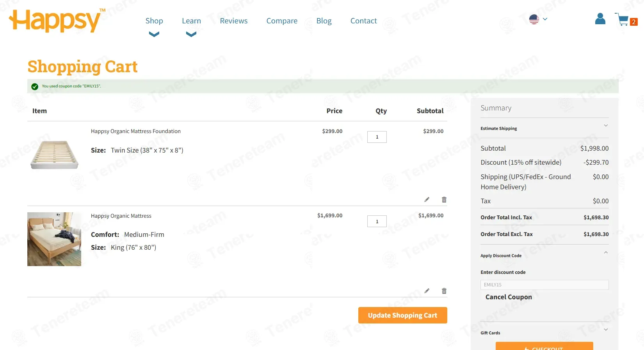644x350 pixels.
Task: Click the coupon success checkmark icon
Action: (35, 86)
